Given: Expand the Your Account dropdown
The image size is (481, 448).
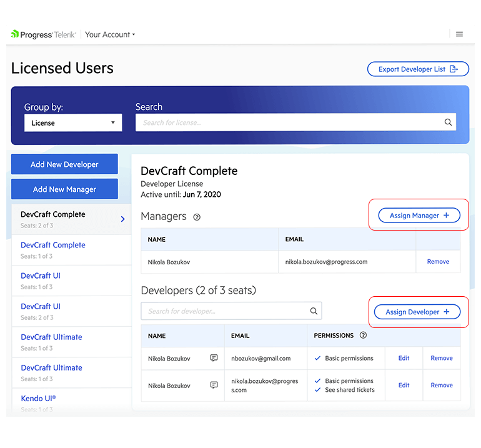Looking at the screenshot, I should (110, 34).
